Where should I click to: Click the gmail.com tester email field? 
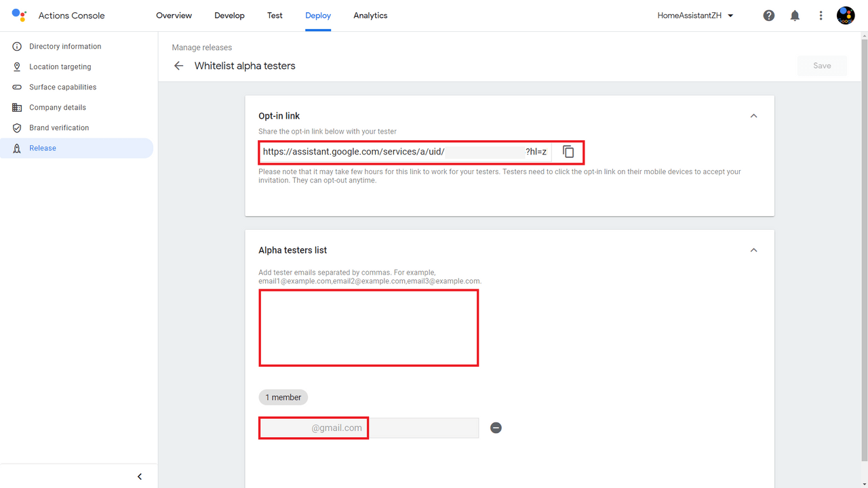(x=369, y=428)
